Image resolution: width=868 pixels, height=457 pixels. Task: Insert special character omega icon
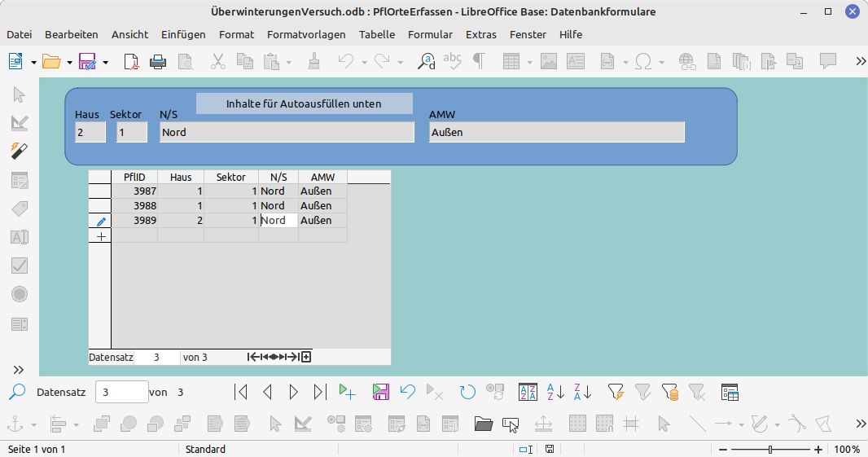(x=643, y=61)
